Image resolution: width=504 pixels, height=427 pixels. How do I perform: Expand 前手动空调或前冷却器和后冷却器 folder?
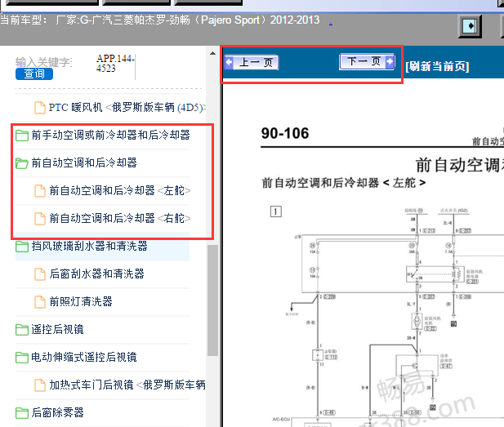pyautogui.click(x=110, y=135)
